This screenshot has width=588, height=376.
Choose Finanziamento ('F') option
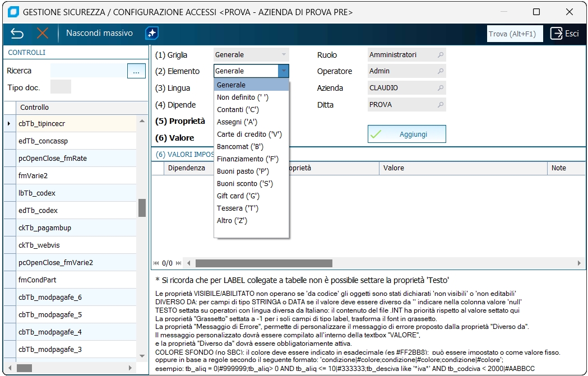(251, 159)
